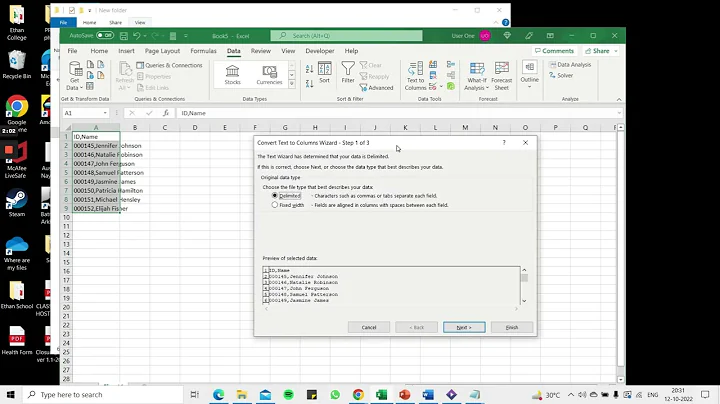720x404 pixels.
Task: Open the Data Analysis tool
Action: point(570,65)
